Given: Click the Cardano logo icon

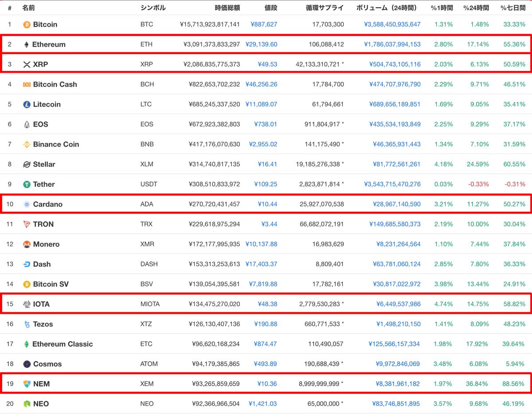Looking at the screenshot, I should click(27, 204).
